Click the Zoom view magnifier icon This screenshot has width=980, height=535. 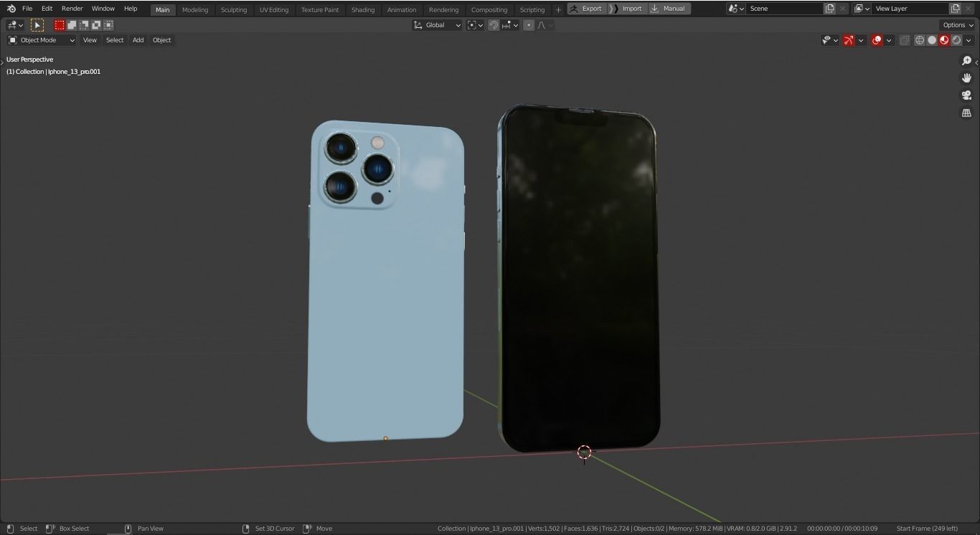pos(966,61)
